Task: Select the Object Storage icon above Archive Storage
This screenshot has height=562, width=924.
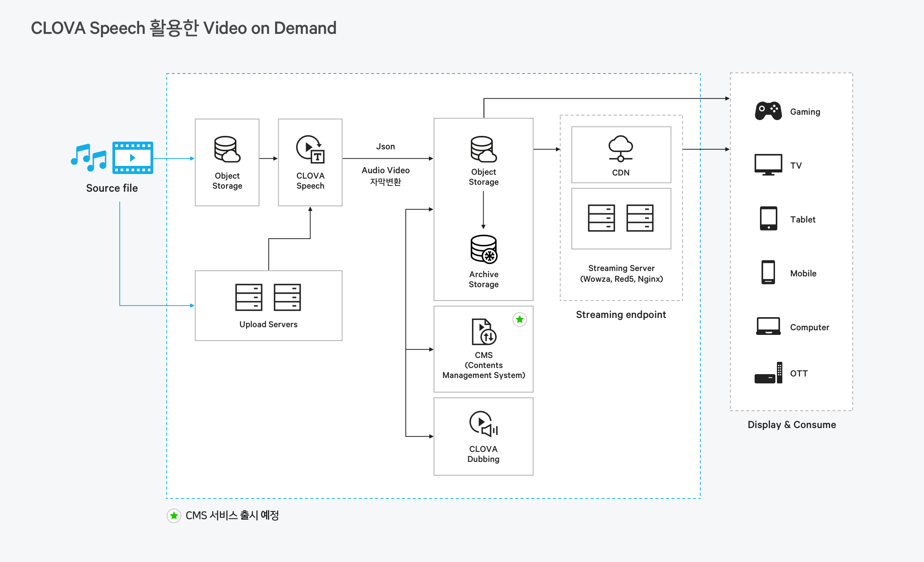Action: pos(484,149)
